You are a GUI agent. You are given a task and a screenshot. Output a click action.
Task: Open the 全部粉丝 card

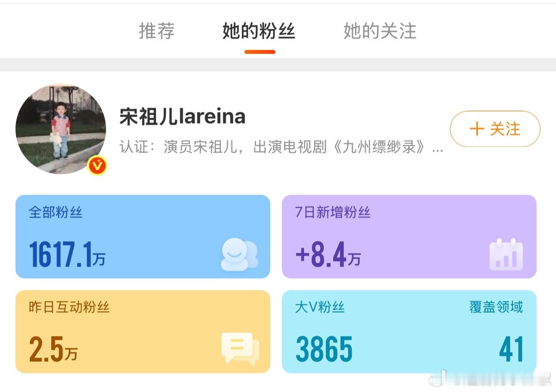143,236
